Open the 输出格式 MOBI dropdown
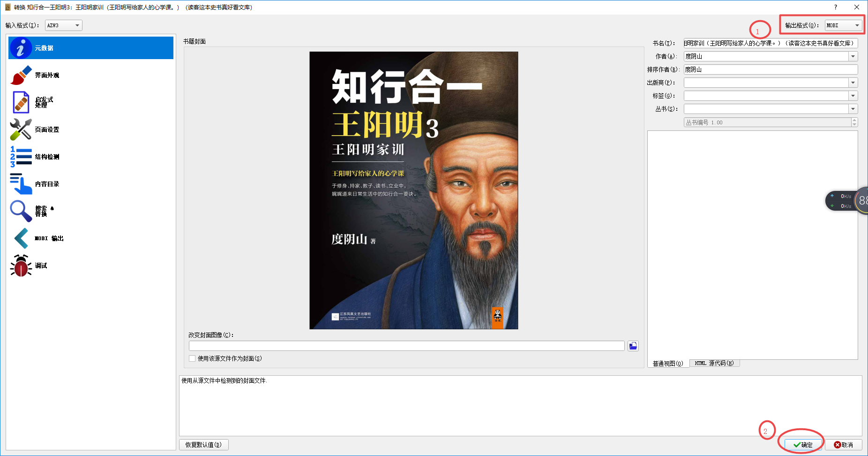 pyautogui.click(x=844, y=25)
